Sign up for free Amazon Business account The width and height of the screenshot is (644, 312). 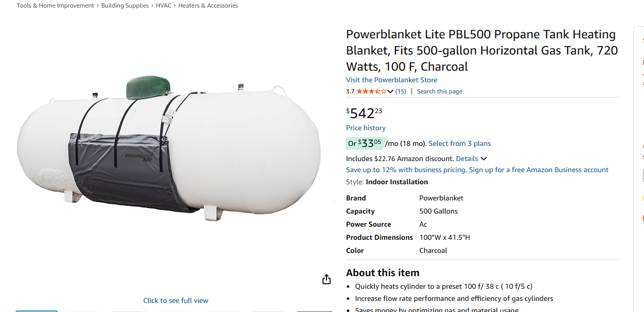539,170
